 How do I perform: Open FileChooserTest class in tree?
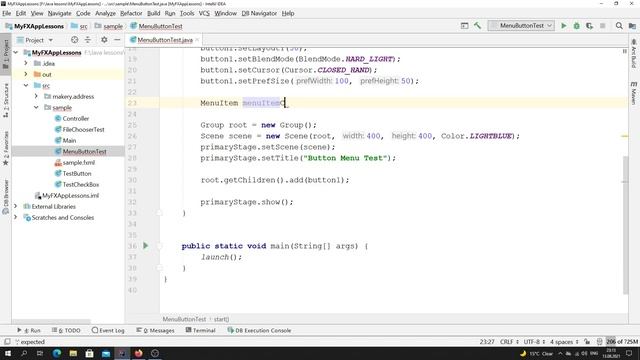coord(83,129)
